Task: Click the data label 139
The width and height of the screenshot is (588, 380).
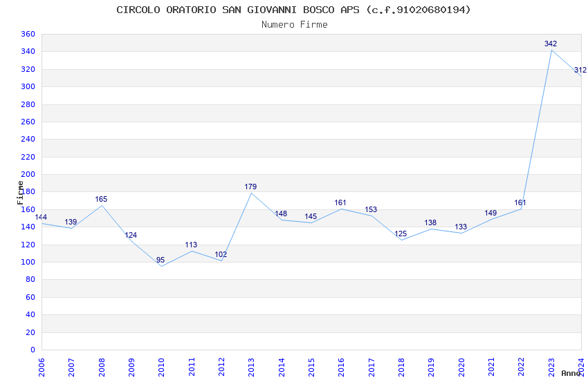Action: tap(71, 222)
